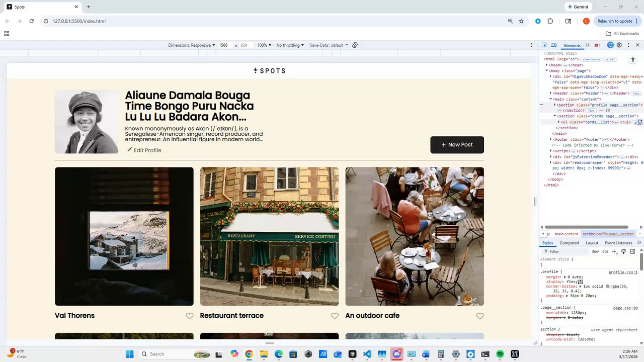Like the Val Thorens card
Screen dimensions: 644x362
click(189, 316)
